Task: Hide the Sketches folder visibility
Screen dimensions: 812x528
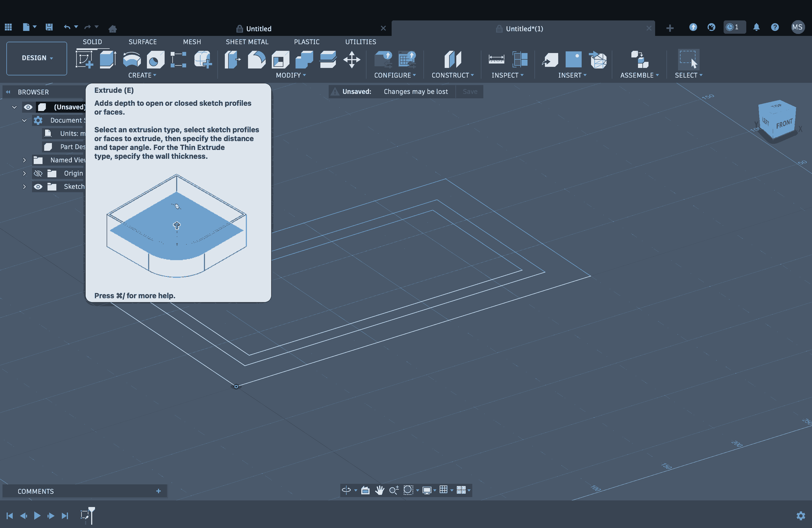Action: point(38,187)
